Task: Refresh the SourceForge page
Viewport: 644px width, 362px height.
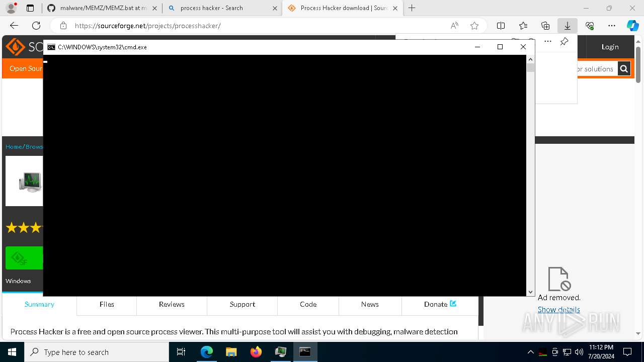Action: (36, 26)
